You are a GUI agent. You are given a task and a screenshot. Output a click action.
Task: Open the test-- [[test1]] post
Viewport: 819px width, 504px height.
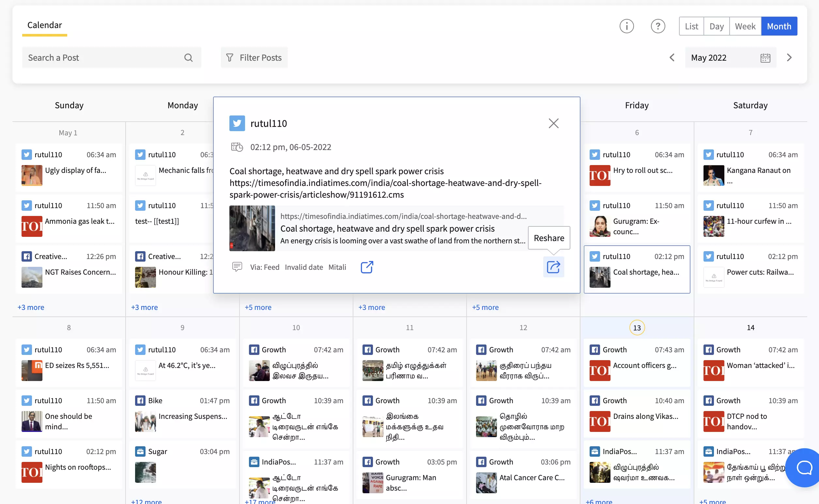click(172, 219)
